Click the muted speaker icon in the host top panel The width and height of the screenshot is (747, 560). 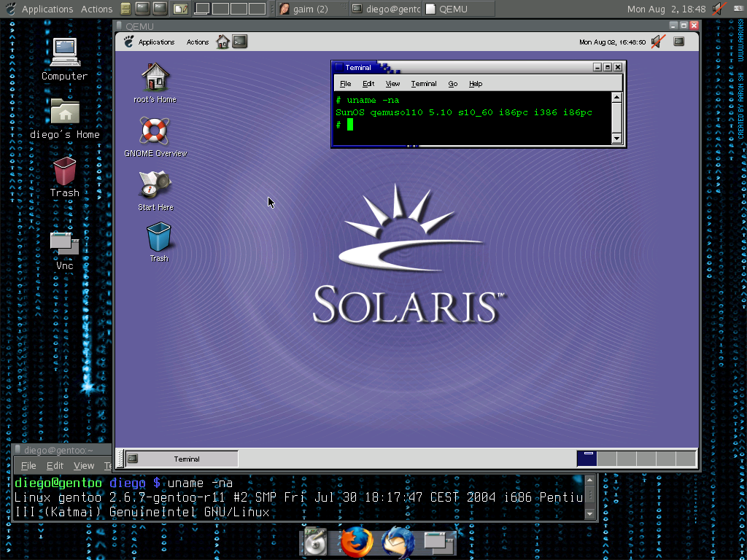(719, 9)
